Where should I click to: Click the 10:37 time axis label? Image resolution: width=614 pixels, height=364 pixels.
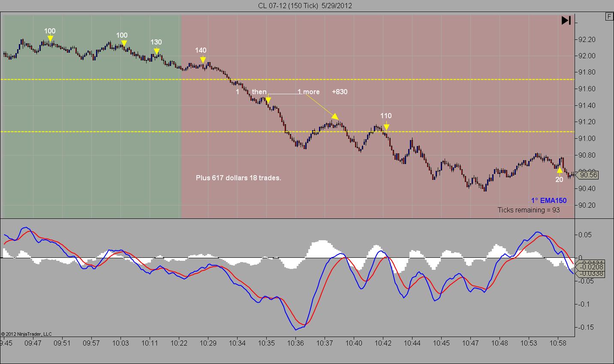click(325, 343)
